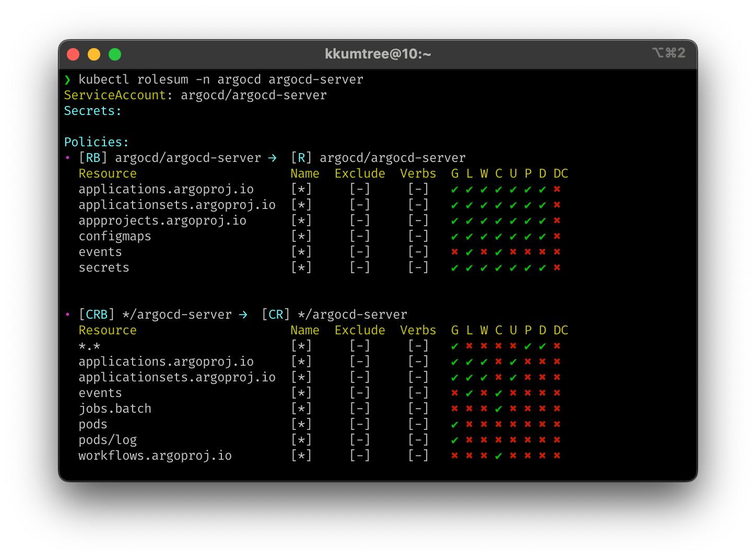Click the '*.*' wildcard resource row
The width and height of the screenshot is (756, 559).
89,346
